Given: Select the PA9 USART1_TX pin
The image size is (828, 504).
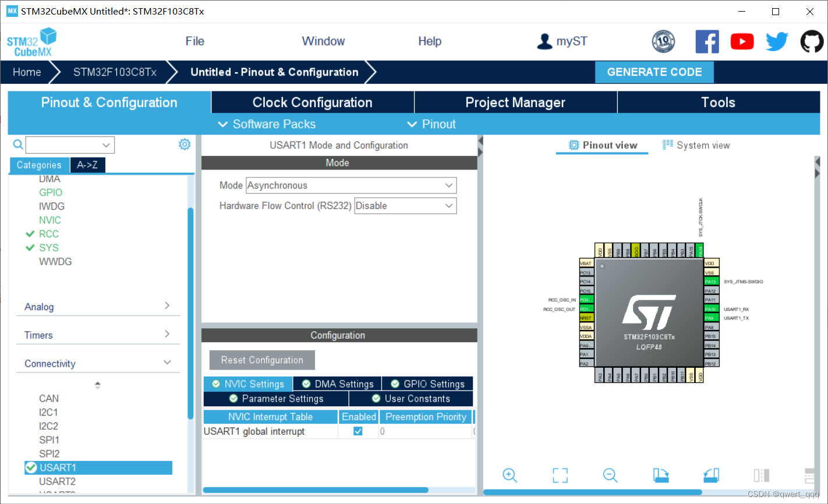Looking at the screenshot, I should 712,318.
